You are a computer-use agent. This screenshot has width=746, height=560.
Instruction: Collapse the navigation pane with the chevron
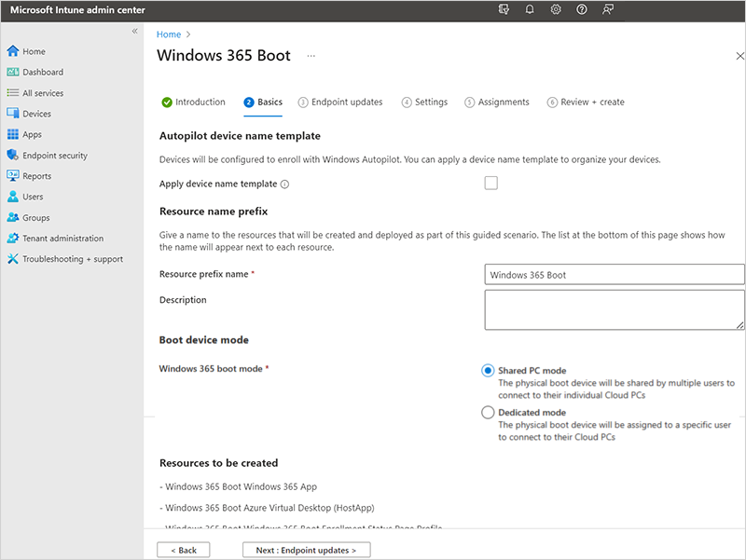coord(133,31)
